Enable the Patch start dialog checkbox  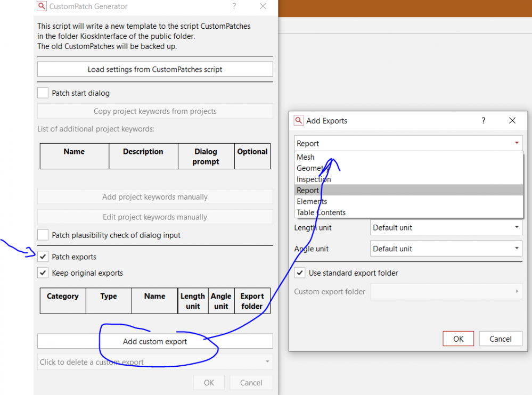(43, 93)
